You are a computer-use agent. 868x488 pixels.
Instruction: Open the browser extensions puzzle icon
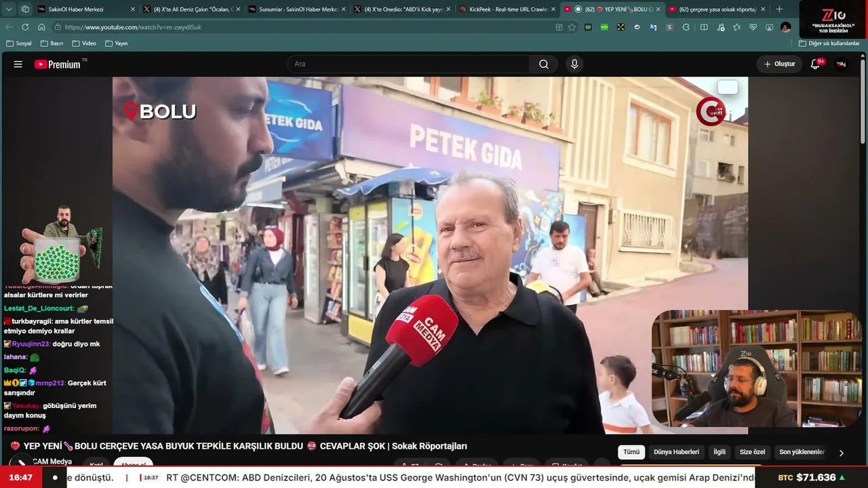click(x=686, y=27)
